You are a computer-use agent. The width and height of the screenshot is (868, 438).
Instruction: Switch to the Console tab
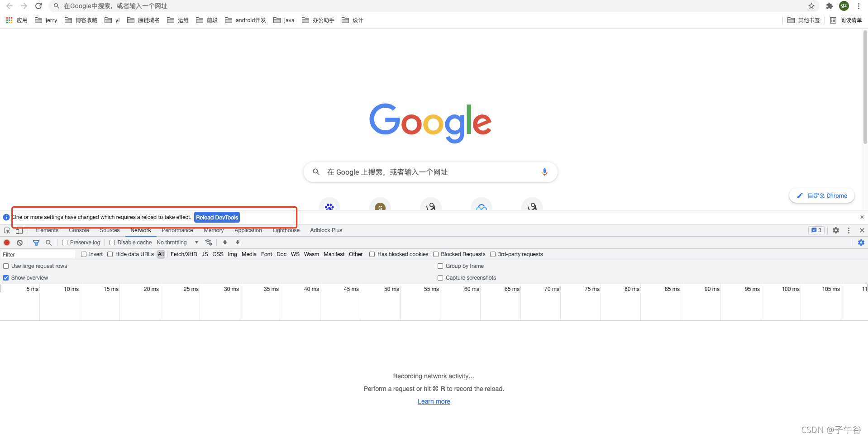[x=79, y=230]
